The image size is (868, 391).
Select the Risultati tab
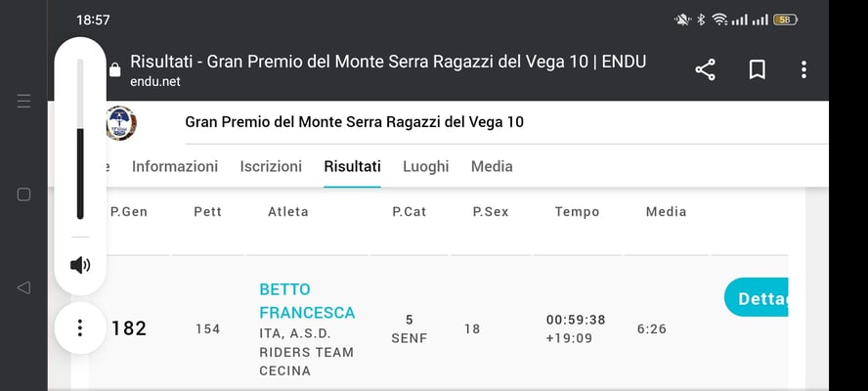pyautogui.click(x=352, y=166)
